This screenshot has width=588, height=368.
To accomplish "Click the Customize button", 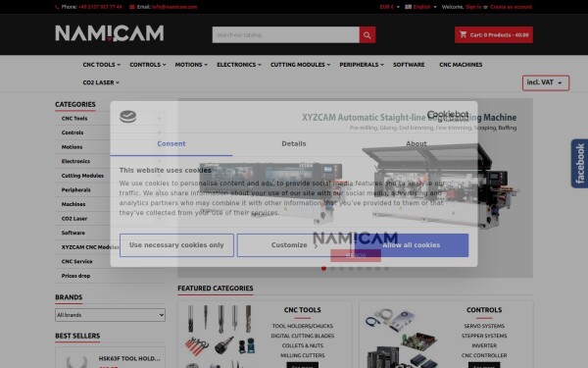I will [x=294, y=245].
